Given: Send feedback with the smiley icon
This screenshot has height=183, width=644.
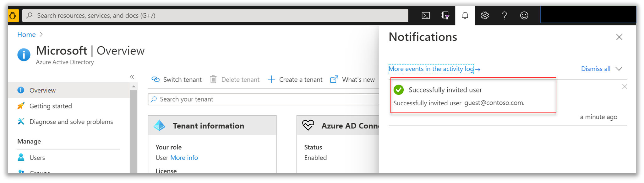Looking at the screenshot, I should pyautogui.click(x=524, y=15).
